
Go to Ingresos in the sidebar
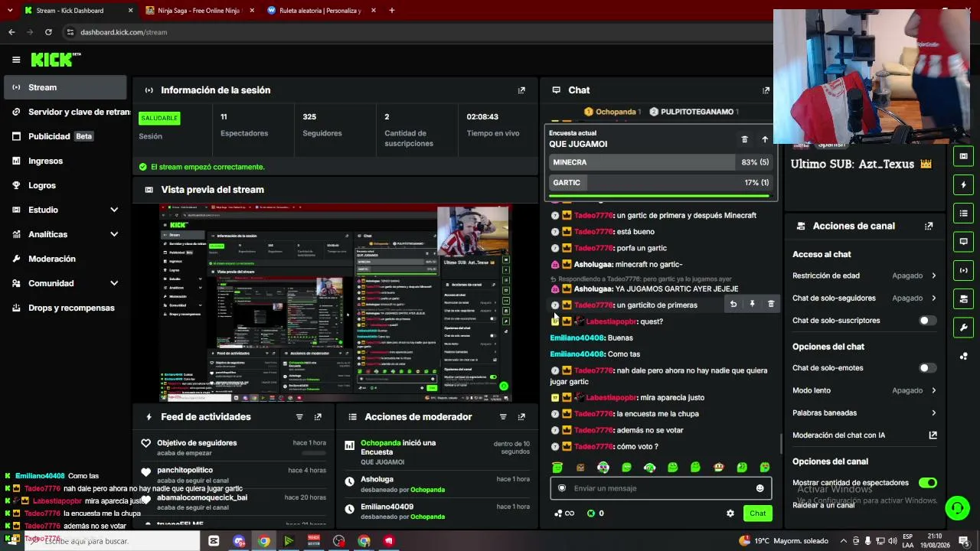click(x=65, y=161)
